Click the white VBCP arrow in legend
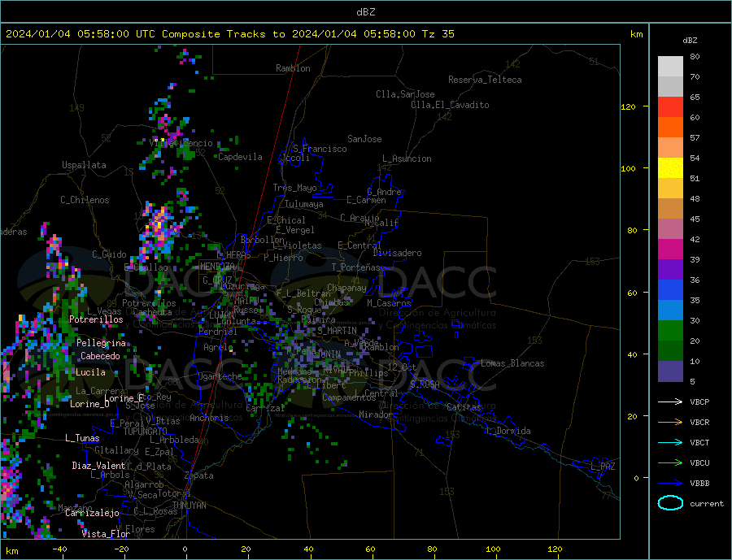Screen dimensions: 732x560 pyautogui.click(x=671, y=402)
